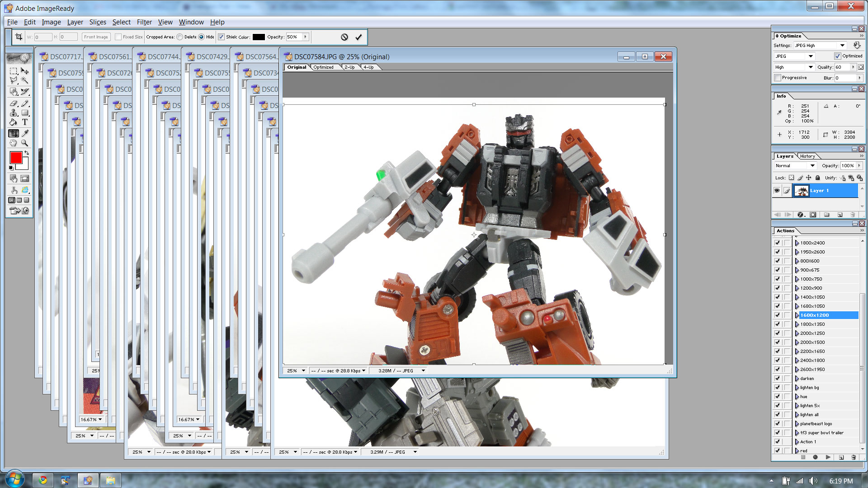Select the Eraser tool

click(x=14, y=103)
